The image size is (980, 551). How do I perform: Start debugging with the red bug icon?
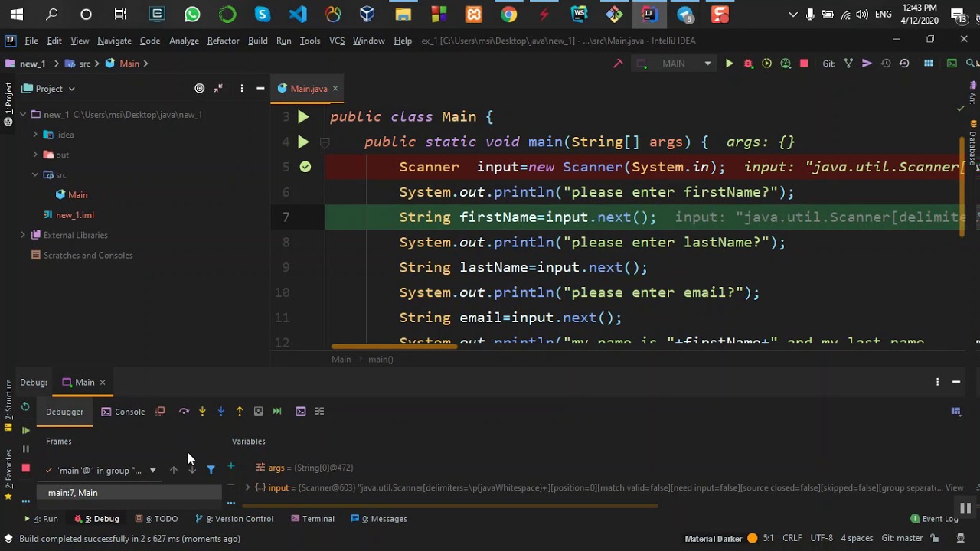(748, 64)
